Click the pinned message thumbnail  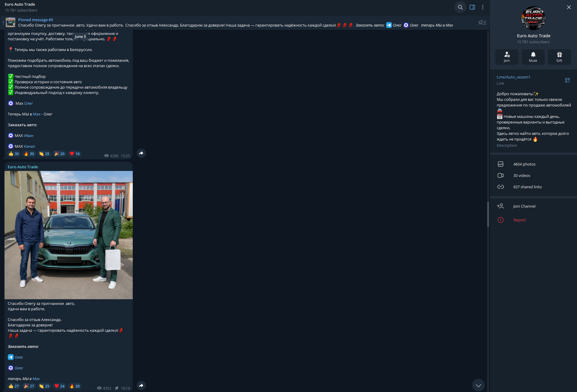coord(10,22)
